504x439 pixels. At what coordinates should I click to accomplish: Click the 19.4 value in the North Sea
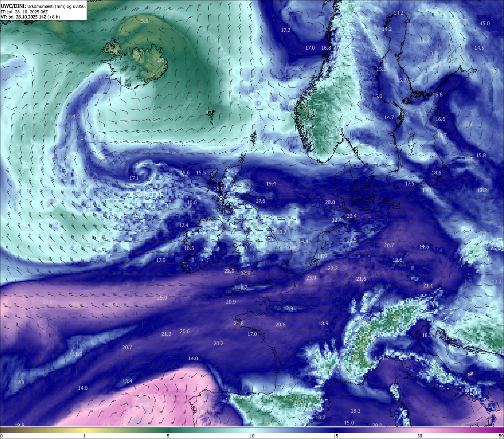tap(271, 183)
